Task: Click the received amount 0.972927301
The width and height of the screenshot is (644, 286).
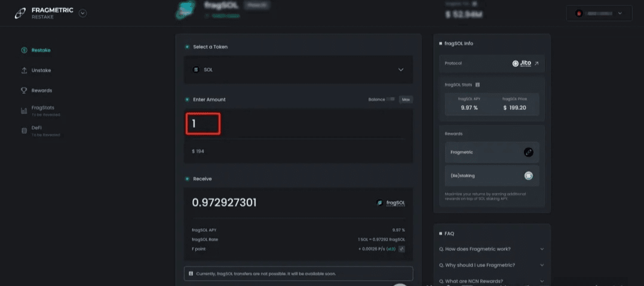Action: tap(224, 202)
